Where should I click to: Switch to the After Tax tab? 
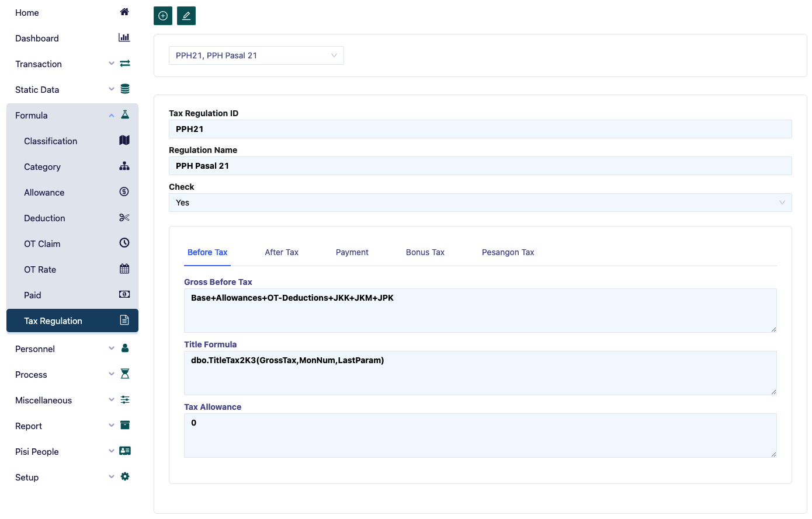point(282,252)
